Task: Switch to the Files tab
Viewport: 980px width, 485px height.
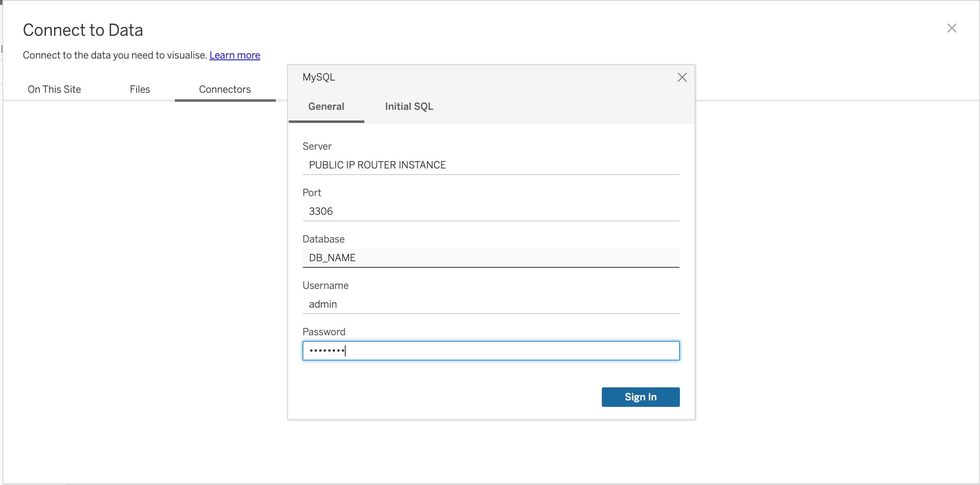Action: pyautogui.click(x=139, y=89)
